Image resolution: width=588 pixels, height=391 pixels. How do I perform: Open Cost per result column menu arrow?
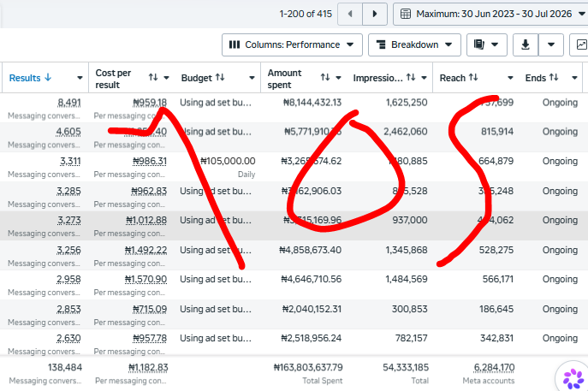click(167, 78)
